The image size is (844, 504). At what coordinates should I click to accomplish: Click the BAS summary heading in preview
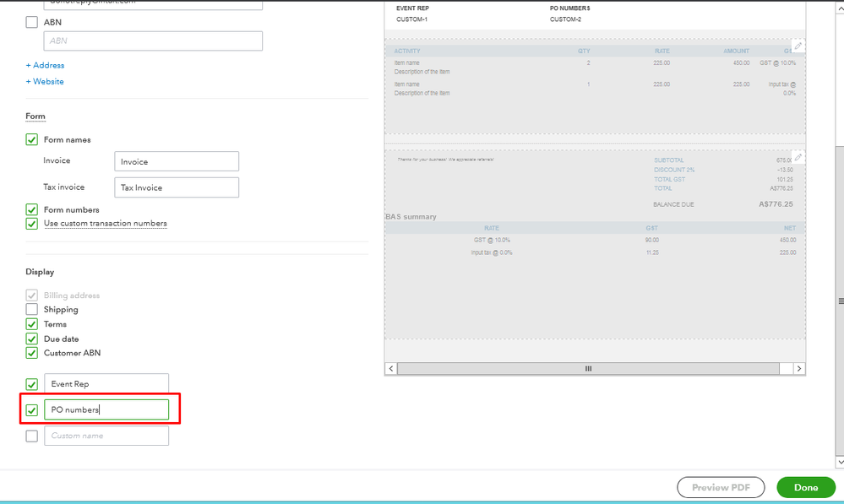(411, 217)
